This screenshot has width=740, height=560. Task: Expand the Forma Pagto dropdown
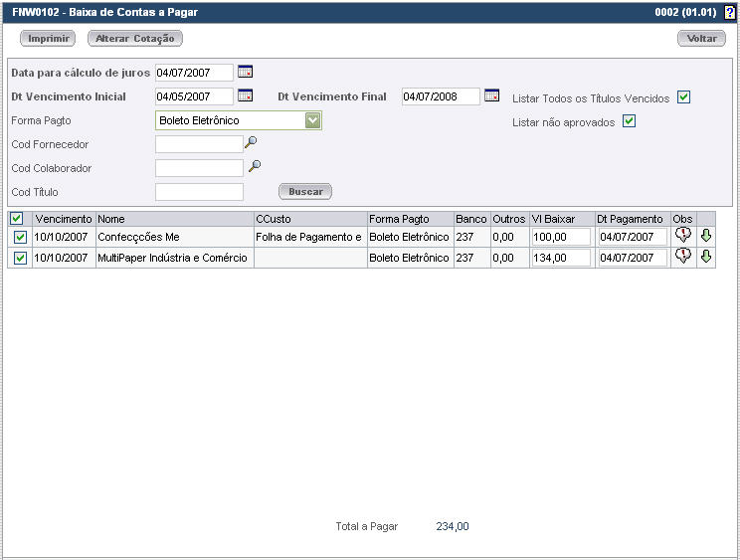pos(313,120)
